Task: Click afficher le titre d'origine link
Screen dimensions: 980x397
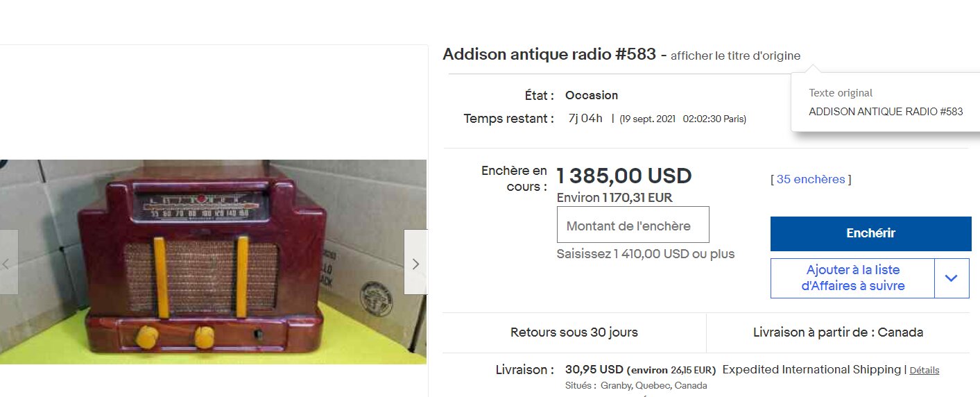Action: click(735, 56)
